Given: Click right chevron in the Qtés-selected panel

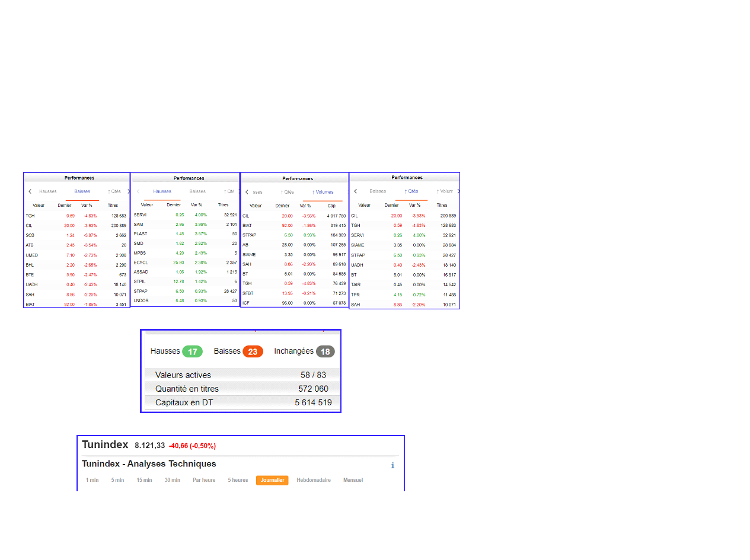Looking at the screenshot, I should (x=458, y=191).
